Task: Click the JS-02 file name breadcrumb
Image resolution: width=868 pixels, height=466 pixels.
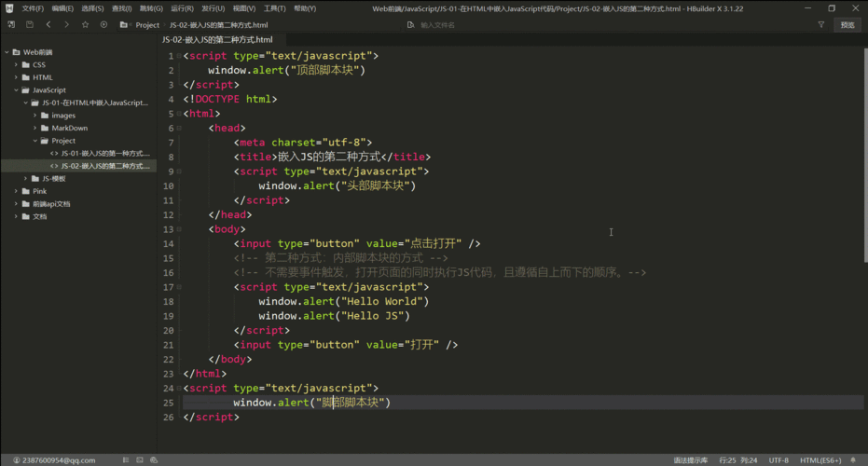Action: [219, 25]
